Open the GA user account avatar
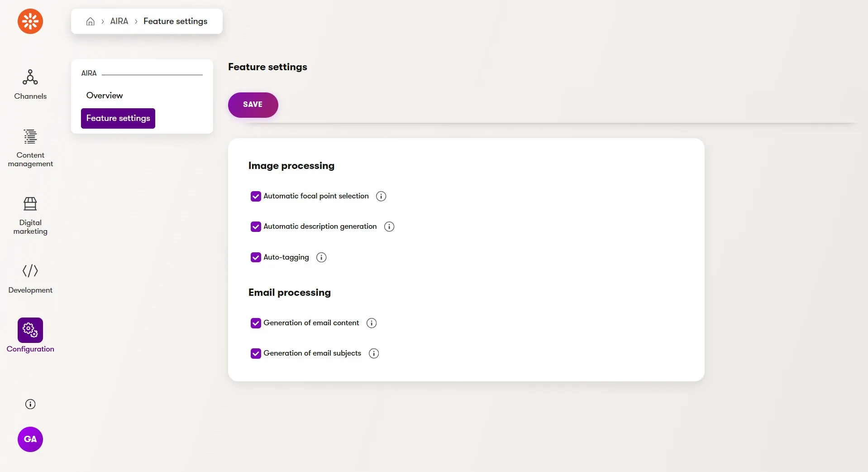The height and width of the screenshot is (472, 868). pyautogui.click(x=30, y=439)
